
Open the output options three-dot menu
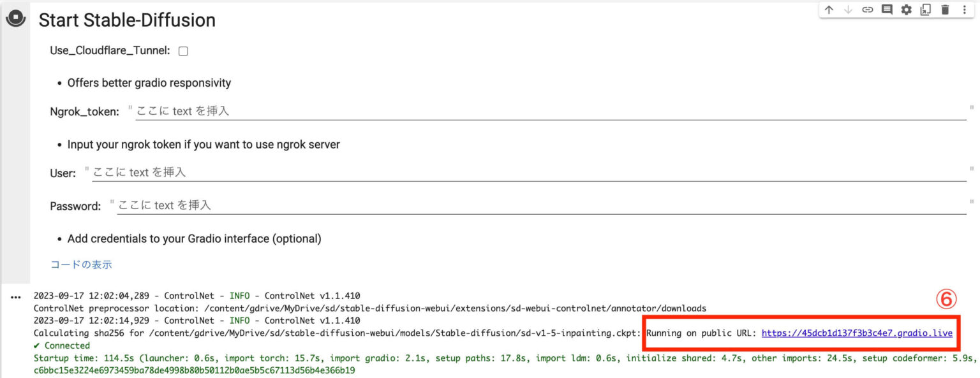click(x=16, y=297)
